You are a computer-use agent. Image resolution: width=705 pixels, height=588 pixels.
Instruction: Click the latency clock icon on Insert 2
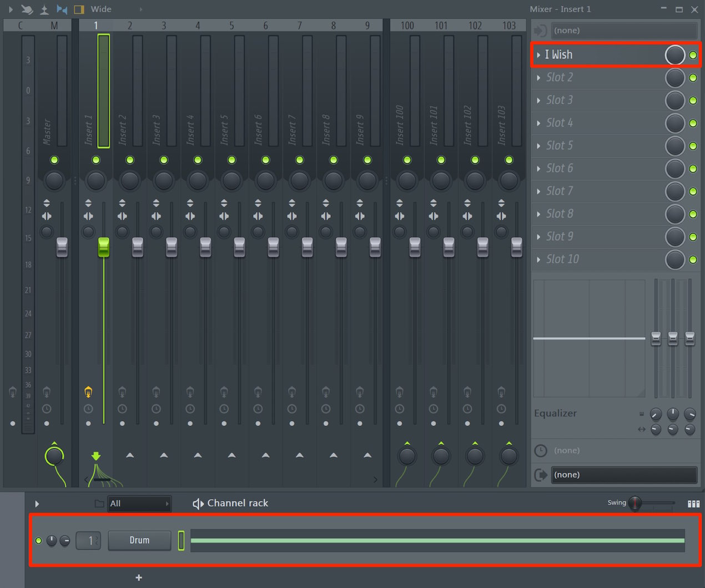[x=122, y=409]
